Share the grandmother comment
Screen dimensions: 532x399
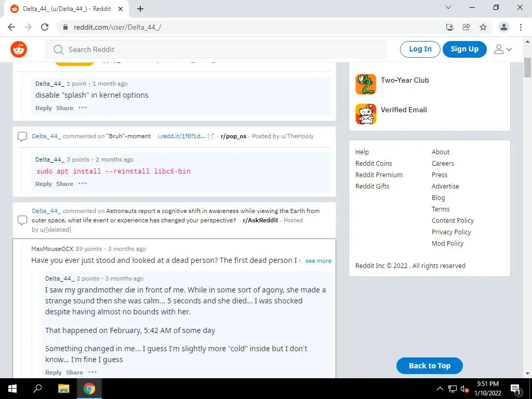pos(74,372)
